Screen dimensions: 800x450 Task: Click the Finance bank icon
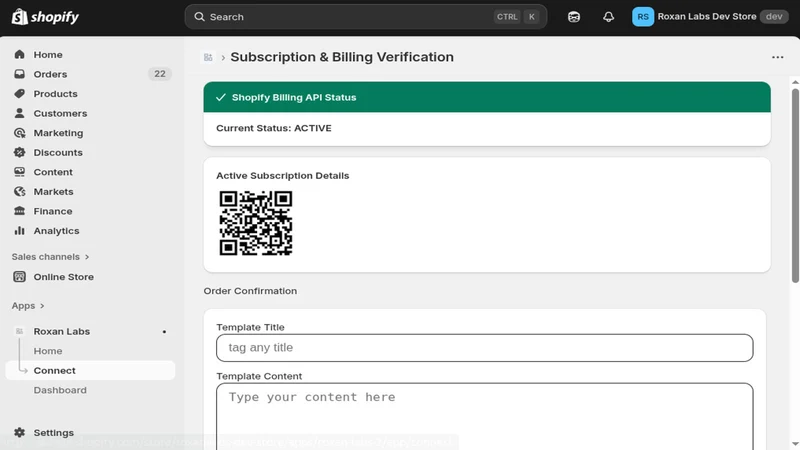point(19,211)
